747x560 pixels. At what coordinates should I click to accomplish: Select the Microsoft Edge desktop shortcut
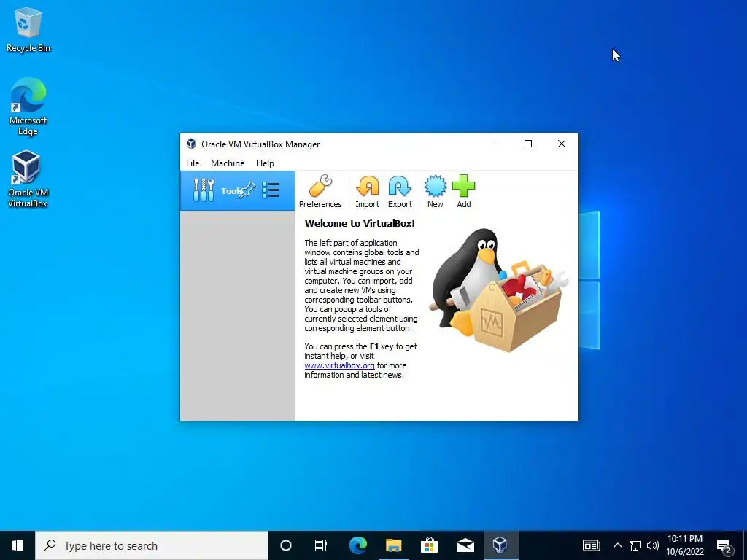[28, 107]
